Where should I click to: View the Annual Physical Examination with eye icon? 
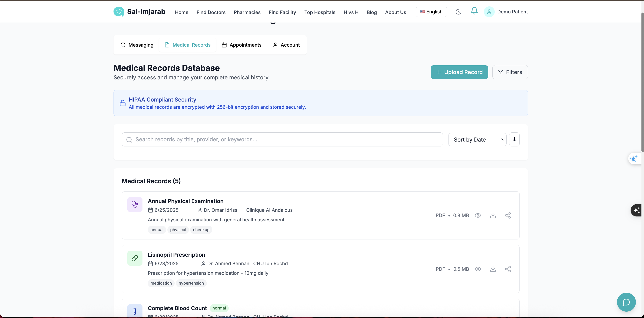pos(478,215)
